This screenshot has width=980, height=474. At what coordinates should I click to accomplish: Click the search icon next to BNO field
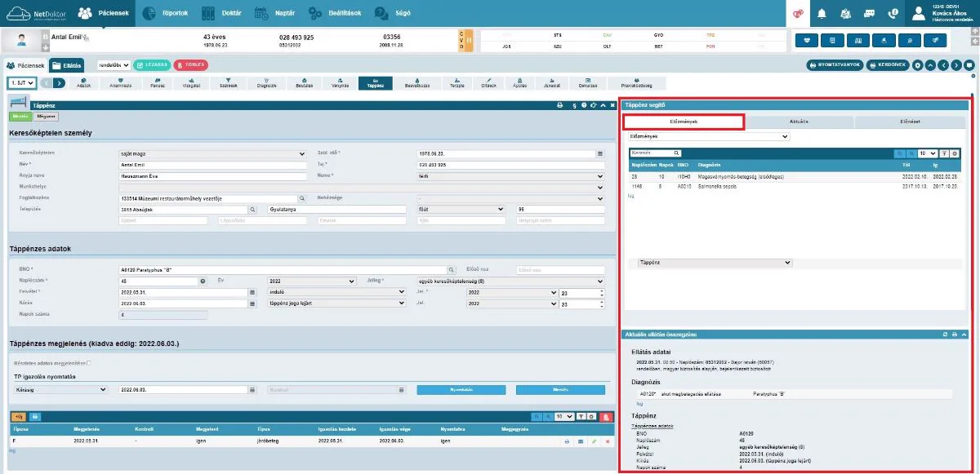[450, 270]
